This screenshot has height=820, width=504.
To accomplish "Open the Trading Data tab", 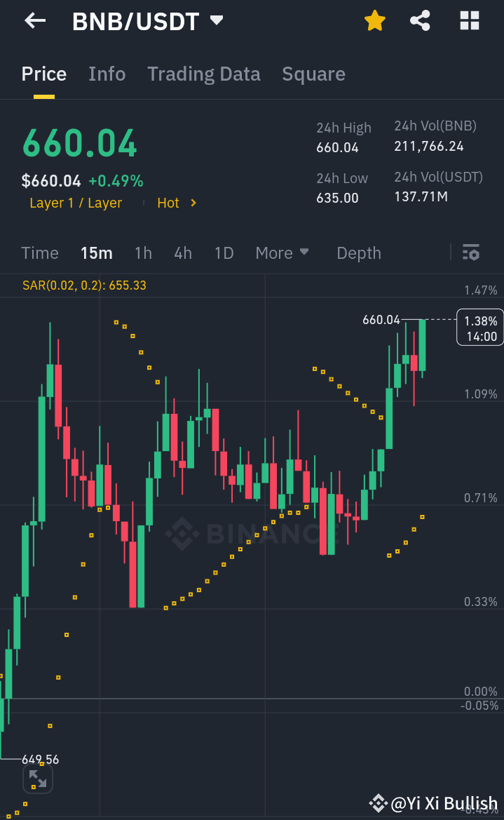I will pyautogui.click(x=203, y=74).
